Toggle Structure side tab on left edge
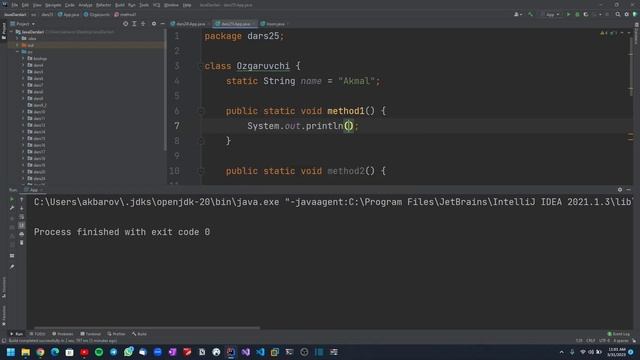The width and height of the screenshot is (640, 360). tap(4, 287)
